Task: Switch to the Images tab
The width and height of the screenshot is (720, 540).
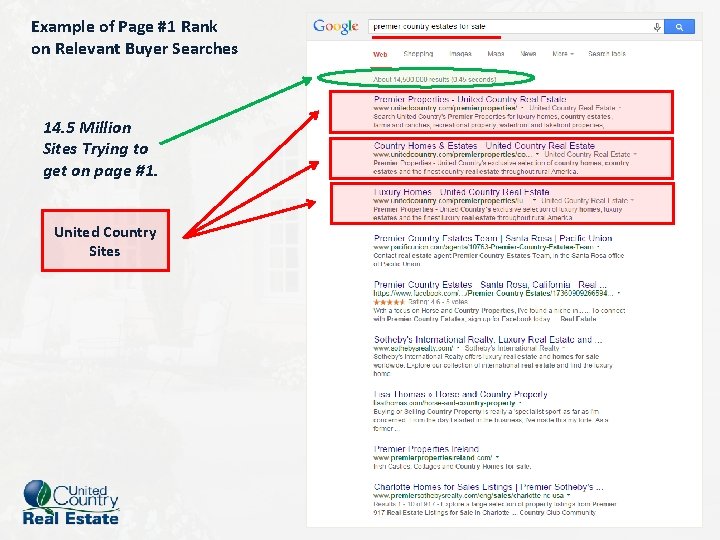Action: [x=460, y=54]
